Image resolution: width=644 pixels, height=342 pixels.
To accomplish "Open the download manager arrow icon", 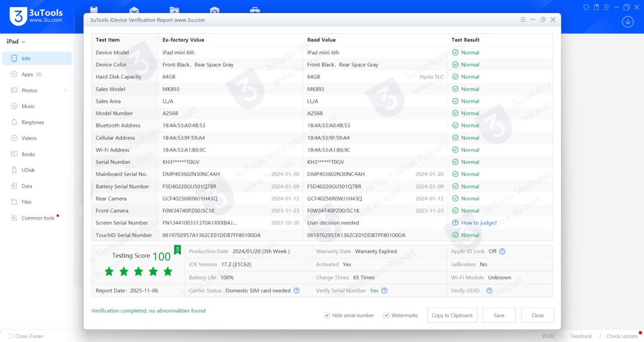I will pyautogui.click(x=627, y=22).
